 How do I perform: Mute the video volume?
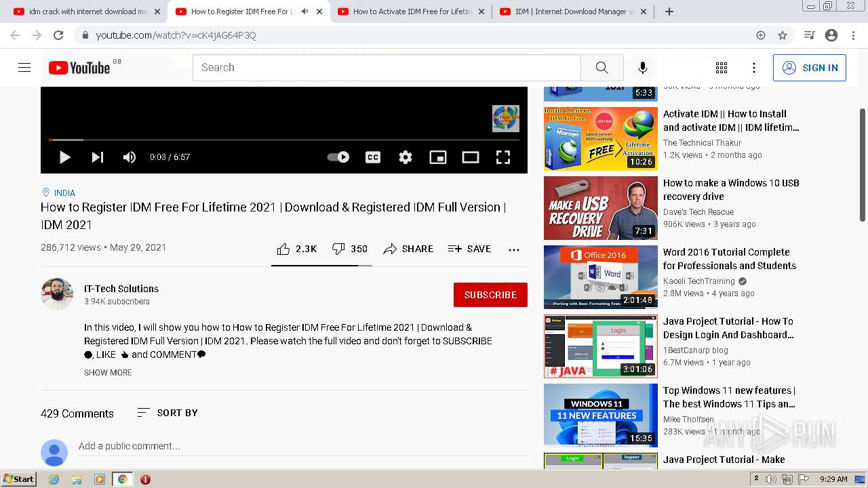[130, 157]
